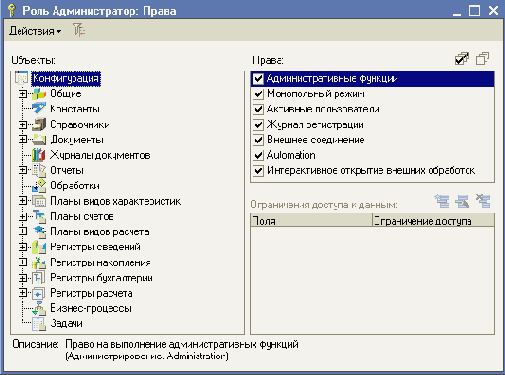Expand the Регистры сведений node
Image resolution: width=505 pixels, height=375 pixels.
23,247
